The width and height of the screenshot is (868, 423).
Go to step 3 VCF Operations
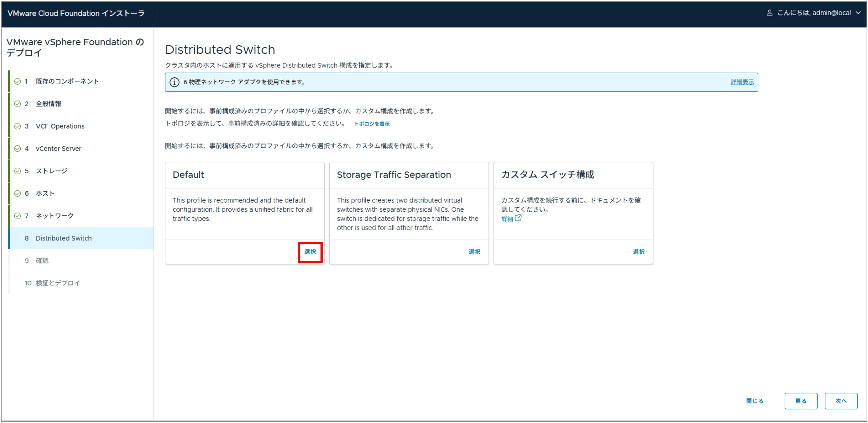click(81, 126)
